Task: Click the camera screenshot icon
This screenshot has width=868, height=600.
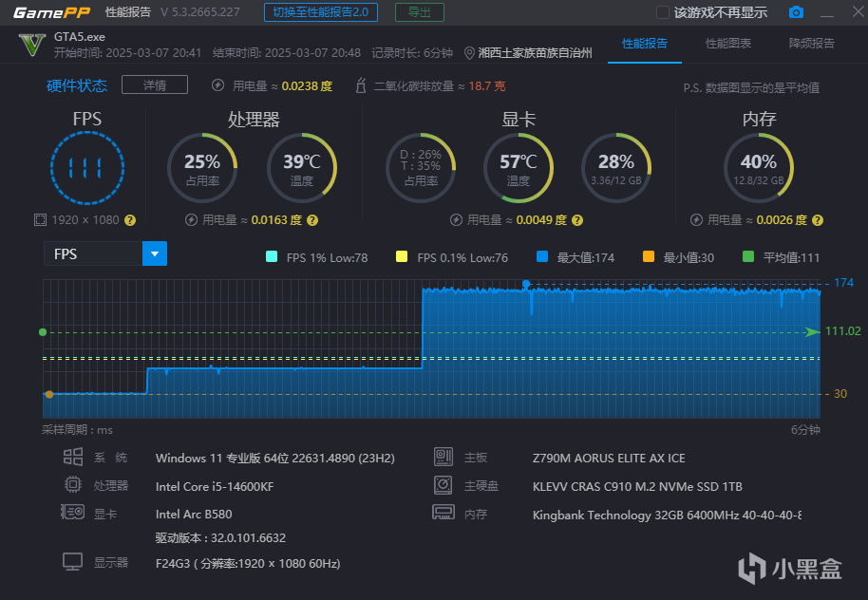Action: pyautogui.click(x=796, y=11)
